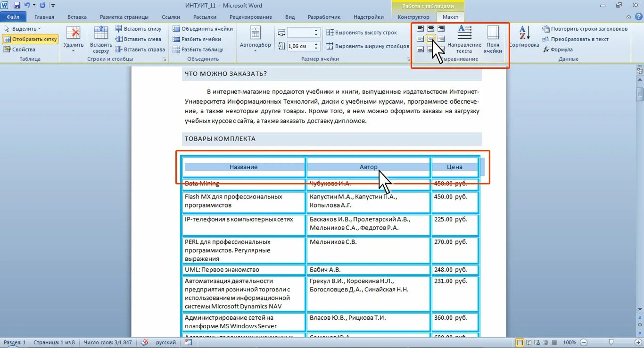644x348 pixels.
Task: Select the Макет tab
Action: 450,17
